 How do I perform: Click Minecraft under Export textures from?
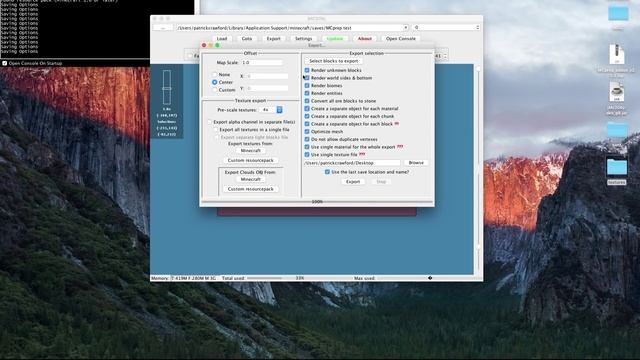click(251, 151)
